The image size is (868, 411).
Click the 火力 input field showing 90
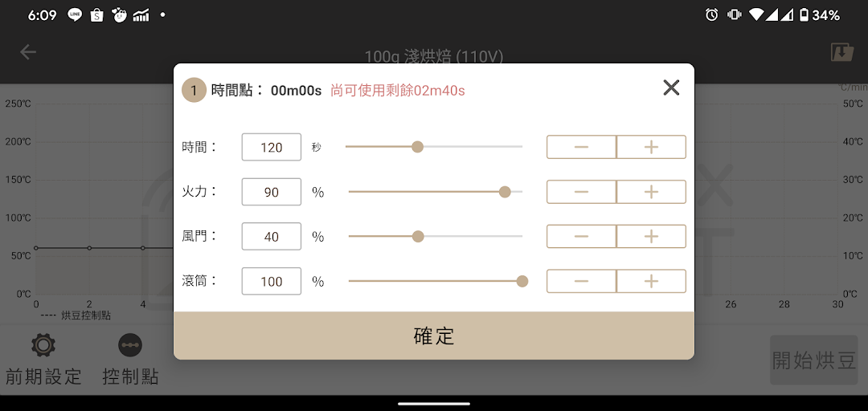coord(272,192)
